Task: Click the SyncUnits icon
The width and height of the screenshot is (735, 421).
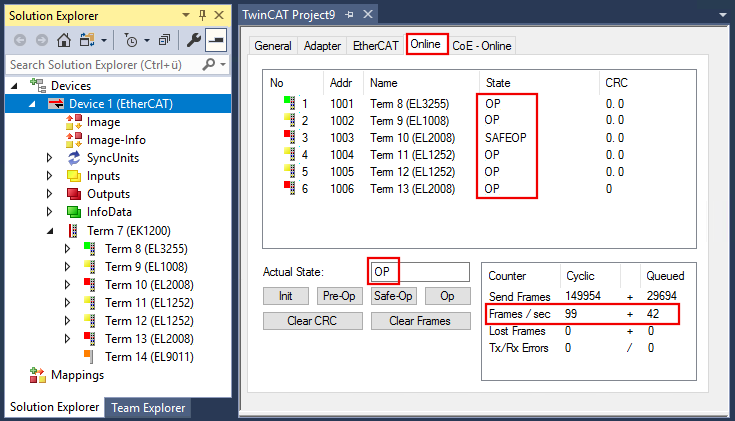Action: [74, 158]
